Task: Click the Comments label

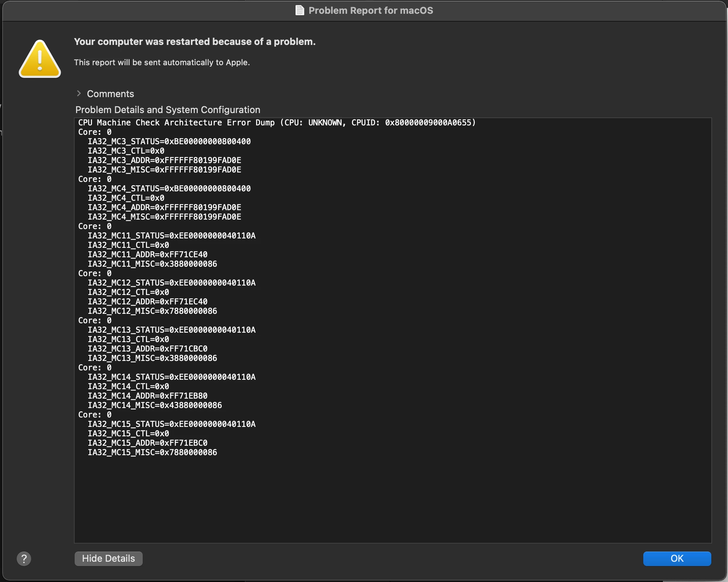Action: click(x=110, y=94)
